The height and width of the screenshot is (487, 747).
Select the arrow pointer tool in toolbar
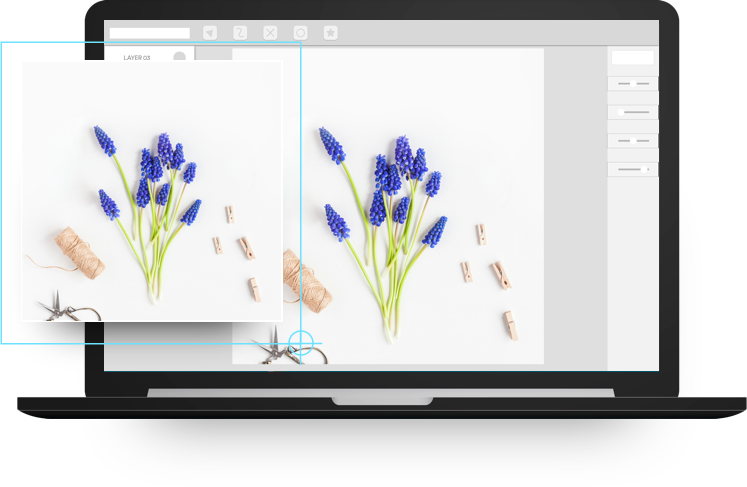[x=210, y=33]
